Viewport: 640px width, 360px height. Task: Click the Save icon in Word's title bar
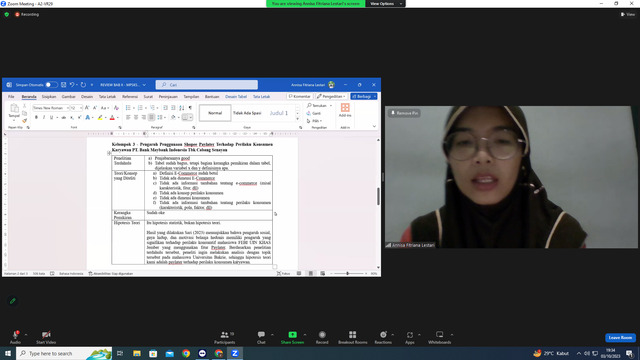click(x=64, y=85)
